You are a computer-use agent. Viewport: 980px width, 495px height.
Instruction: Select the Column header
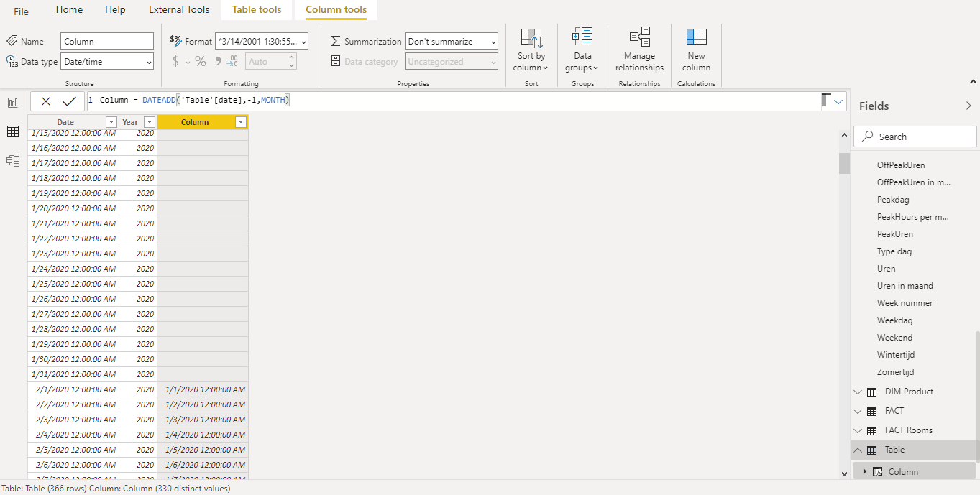(195, 122)
